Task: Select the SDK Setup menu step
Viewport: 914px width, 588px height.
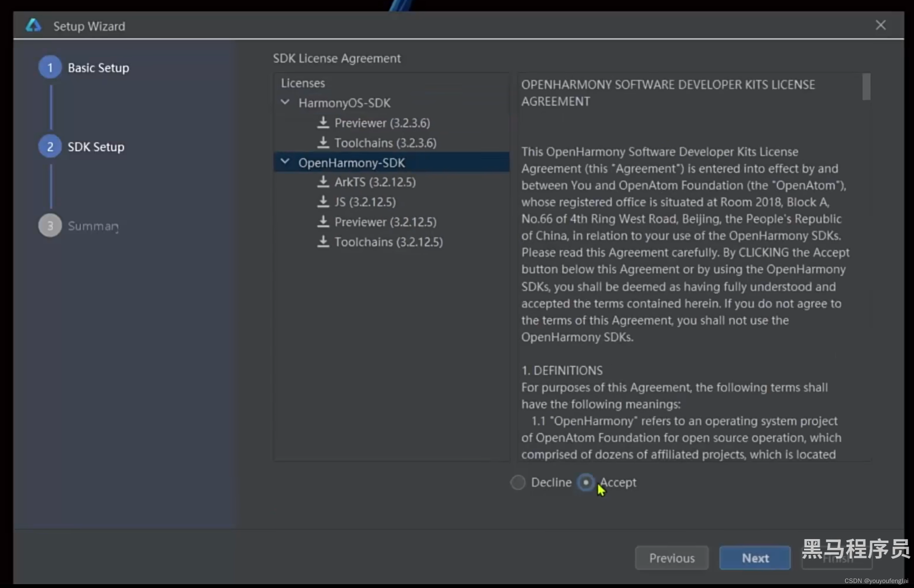Action: (96, 147)
